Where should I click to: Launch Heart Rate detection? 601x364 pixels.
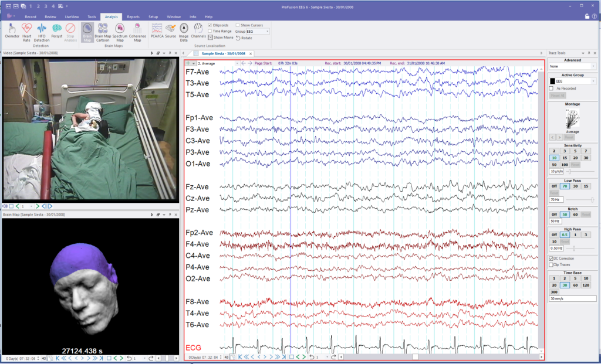point(26,32)
